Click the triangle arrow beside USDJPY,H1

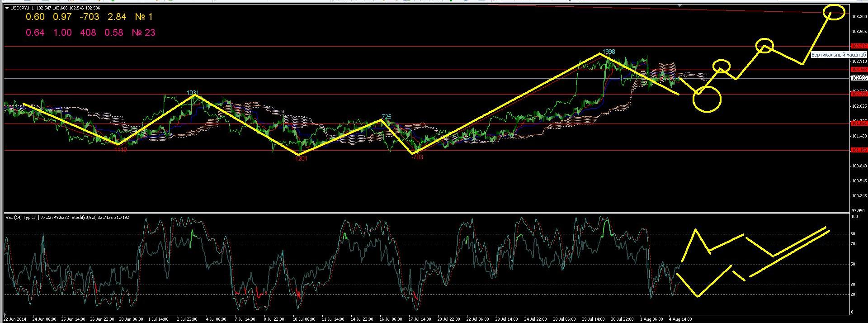(7, 8)
